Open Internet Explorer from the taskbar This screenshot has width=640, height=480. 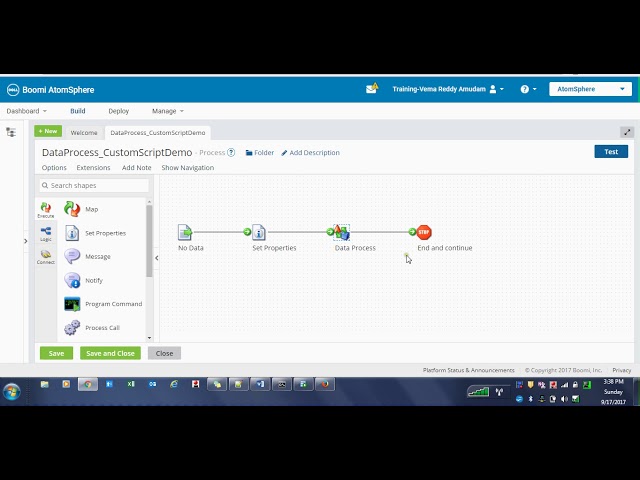pos(174,384)
